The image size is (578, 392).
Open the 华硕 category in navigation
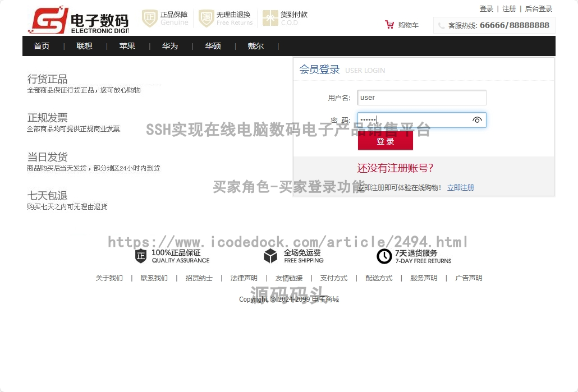213,46
